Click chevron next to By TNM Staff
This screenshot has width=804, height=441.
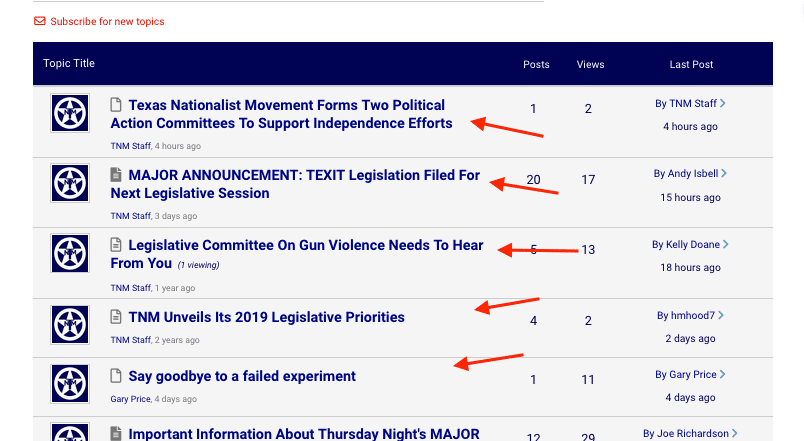(722, 103)
